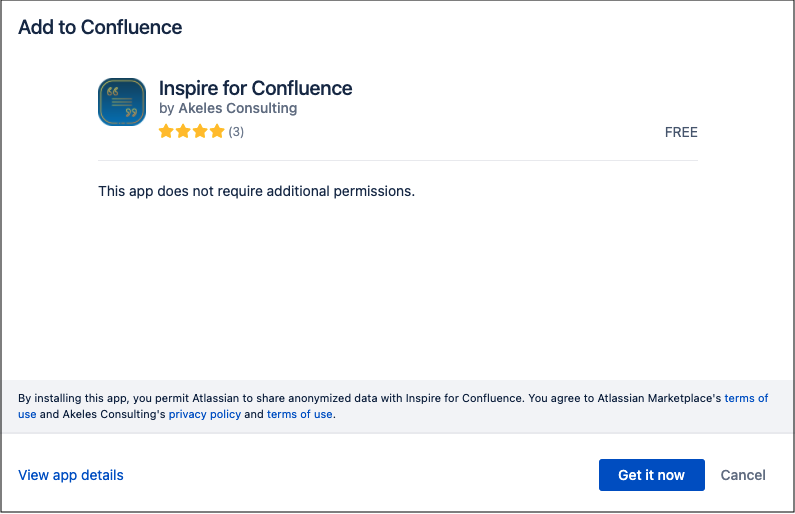Click the FREE price label
795x514 pixels.
pyautogui.click(x=681, y=132)
